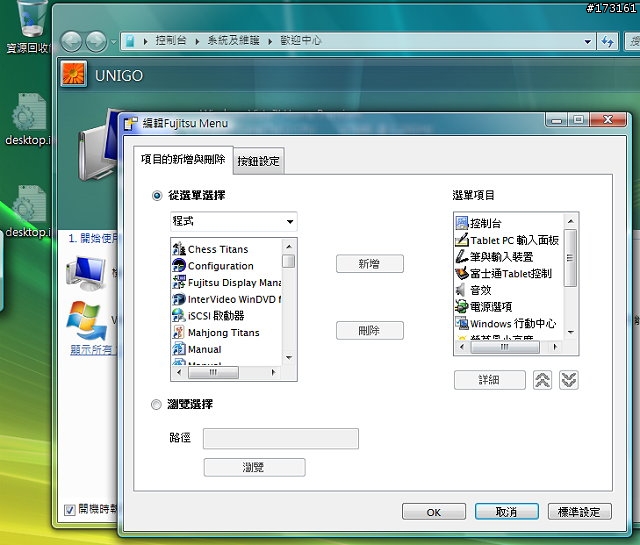Open the address bar history dropdown arrow
The image size is (640, 545).
587,41
